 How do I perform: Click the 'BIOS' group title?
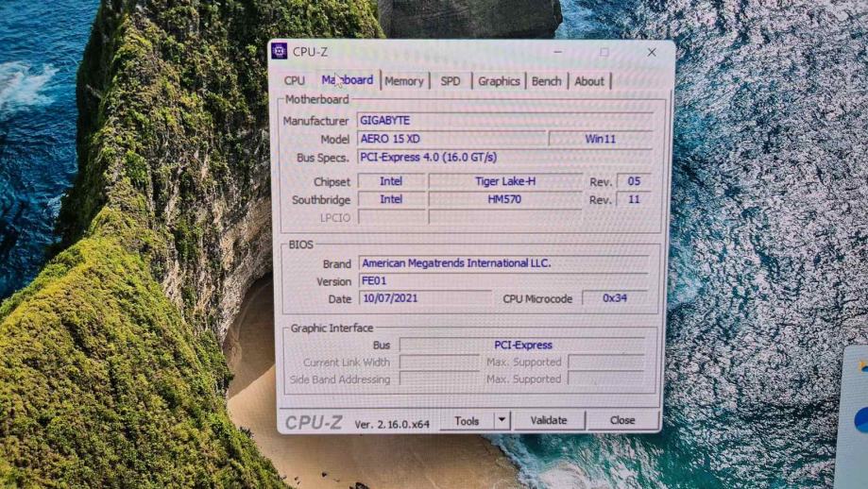301,244
